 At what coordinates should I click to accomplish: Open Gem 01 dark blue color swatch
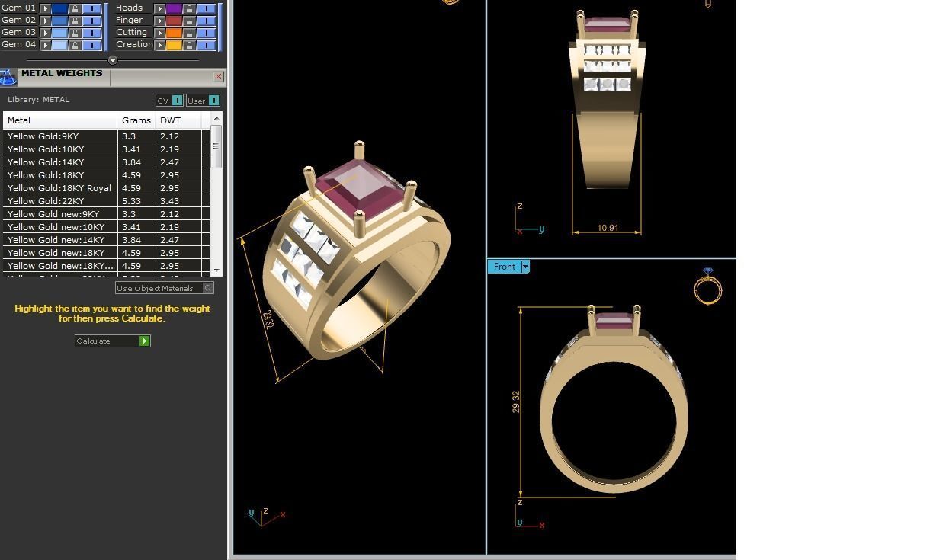tap(59, 8)
